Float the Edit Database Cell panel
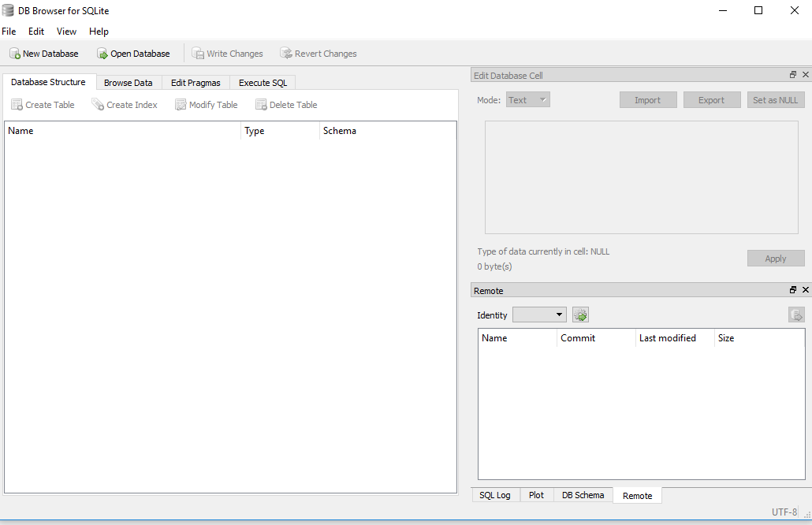Screen dimensions: 812x525 pyautogui.click(x=793, y=75)
